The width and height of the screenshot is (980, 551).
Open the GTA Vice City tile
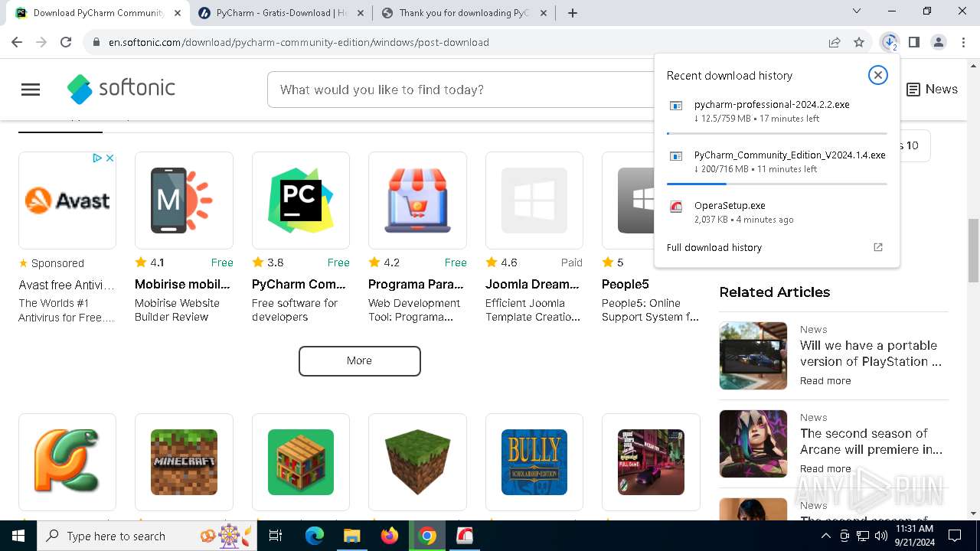pyautogui.click(x=651, y=462)
